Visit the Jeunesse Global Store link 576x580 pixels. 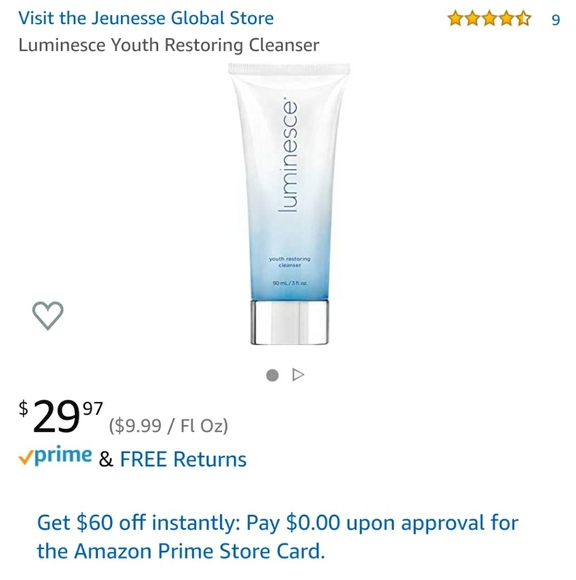pos(146,18)
